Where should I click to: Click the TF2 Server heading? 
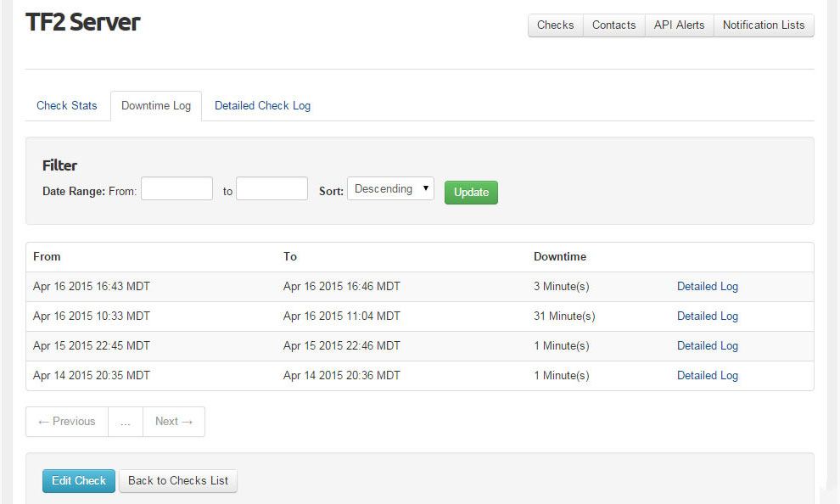(x=83, y=23)
